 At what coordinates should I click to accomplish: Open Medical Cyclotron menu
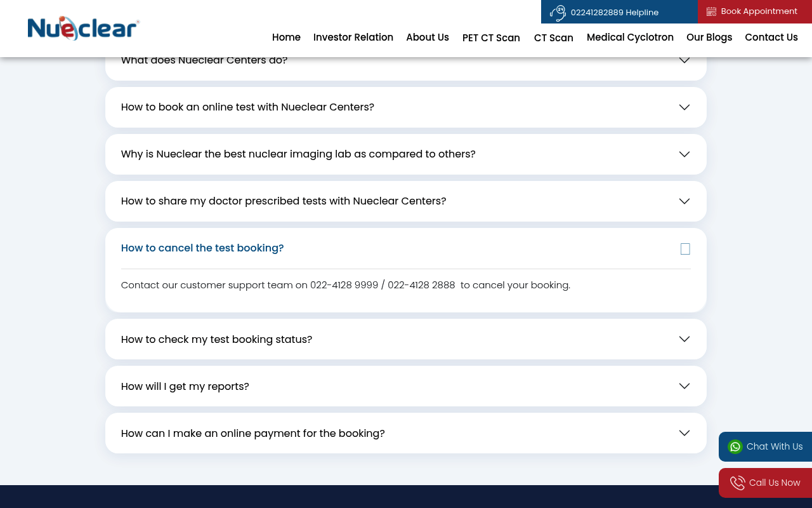(x=630, y=37)
